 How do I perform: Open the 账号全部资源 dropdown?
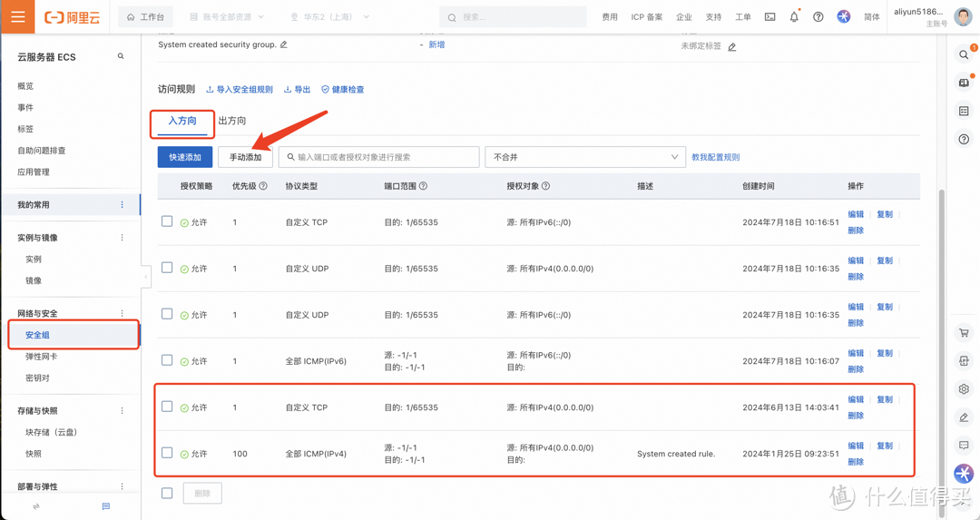click(227, 16)
